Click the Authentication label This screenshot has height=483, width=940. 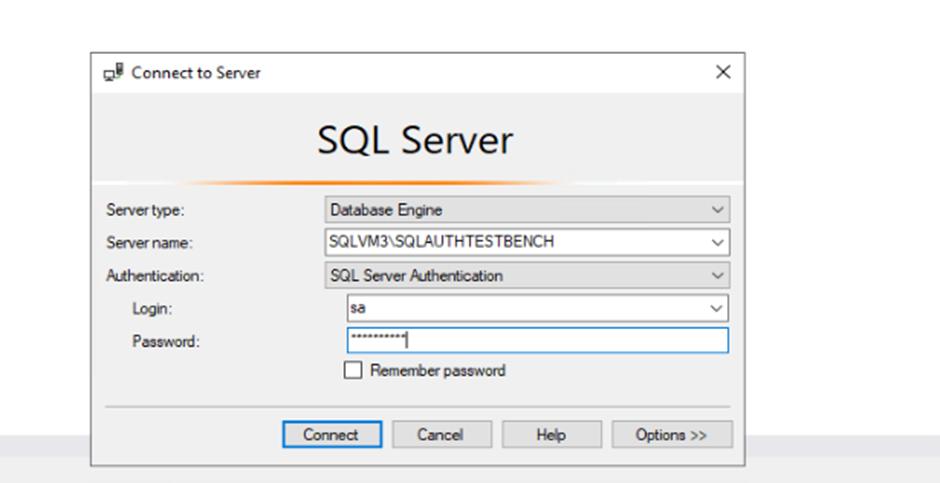[x=155, y=276]
